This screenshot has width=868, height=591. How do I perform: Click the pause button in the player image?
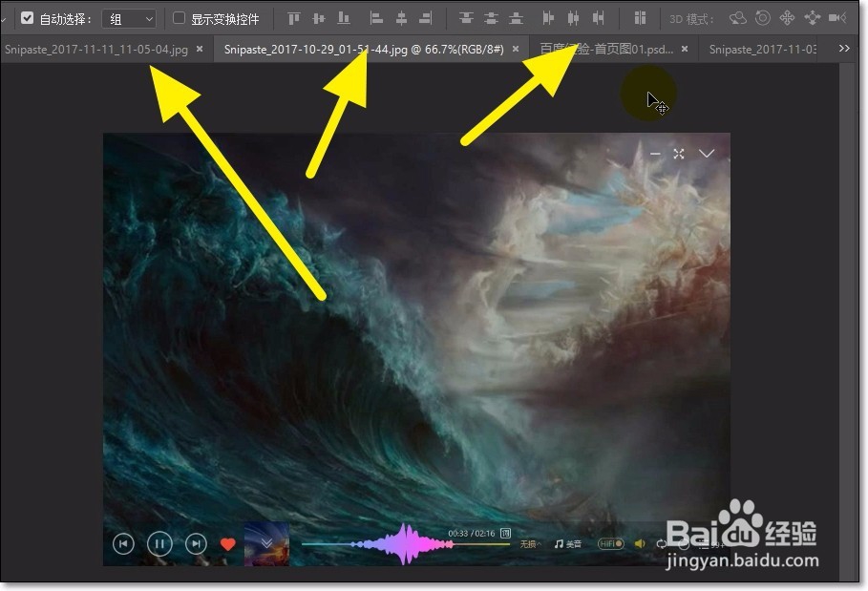(159, 544)
